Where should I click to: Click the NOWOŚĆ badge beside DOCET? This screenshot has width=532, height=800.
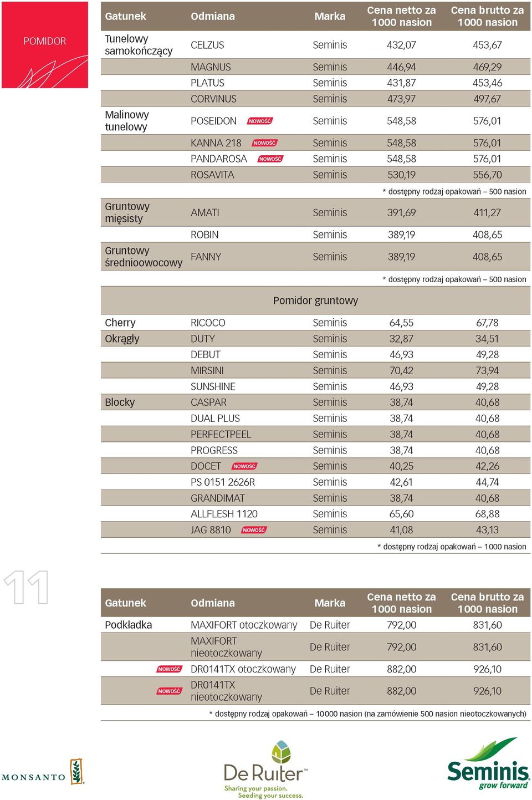pyautogui.click(x=244, y=466)
